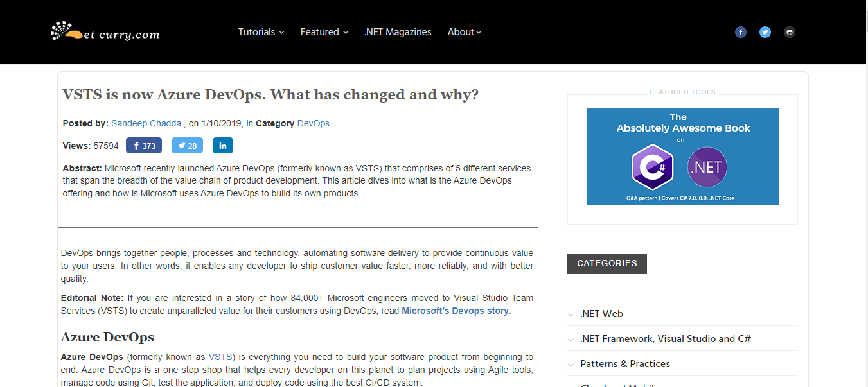Viewport: 868px width, 387px height.
Task: Expand the Patterns & Practices category
Action: click(624, 363)
